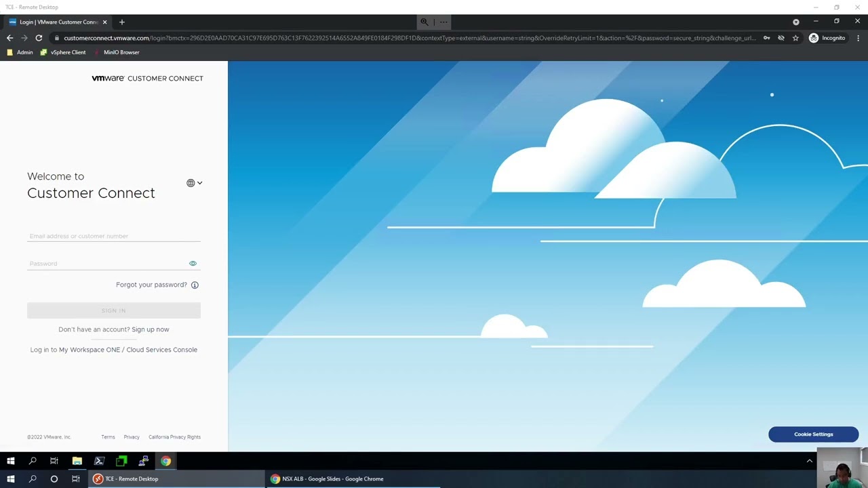The image size is (868, 488).
Task: Open the Admin bookmarks folder
Action: click(20, 52)
